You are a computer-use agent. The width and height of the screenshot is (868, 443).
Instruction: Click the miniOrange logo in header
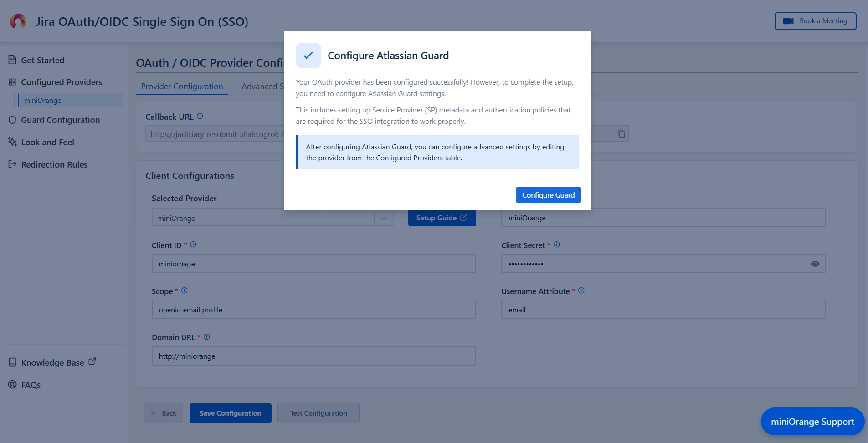(18, 21)
